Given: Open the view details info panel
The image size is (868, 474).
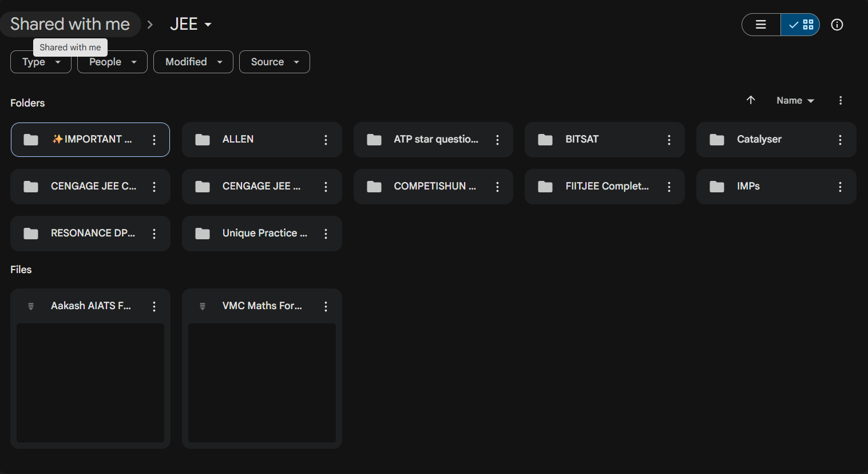Looking at the screenshot, I should click(837, 25).
